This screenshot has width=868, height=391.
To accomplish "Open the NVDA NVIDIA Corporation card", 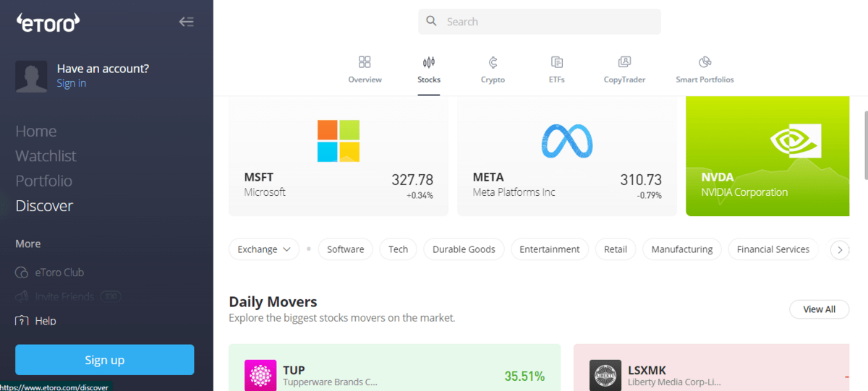I will click(767, 158).
